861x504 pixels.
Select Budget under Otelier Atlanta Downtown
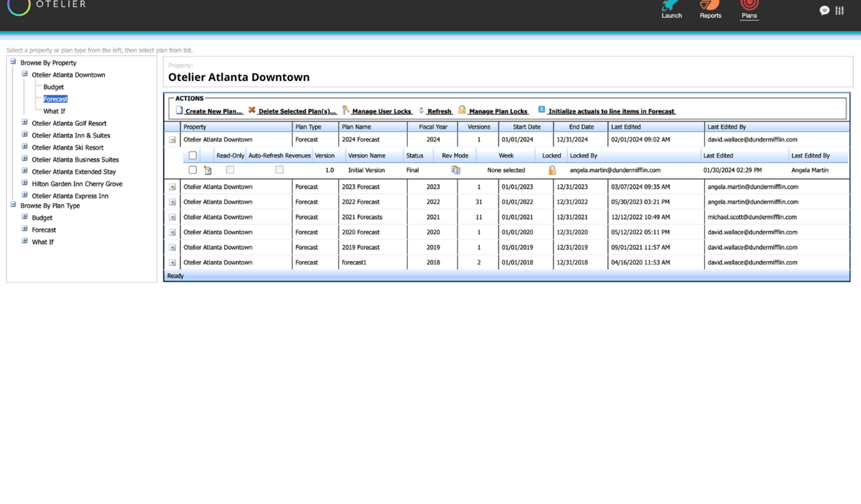pyautogui.click(x=53, y=87)
